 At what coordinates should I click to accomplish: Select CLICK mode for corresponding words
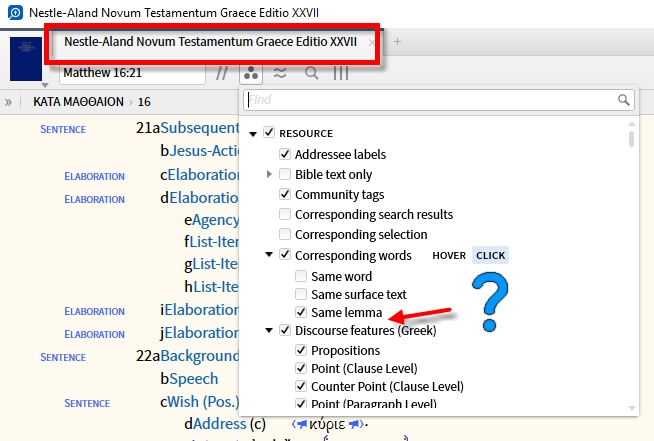click(490, 255)
